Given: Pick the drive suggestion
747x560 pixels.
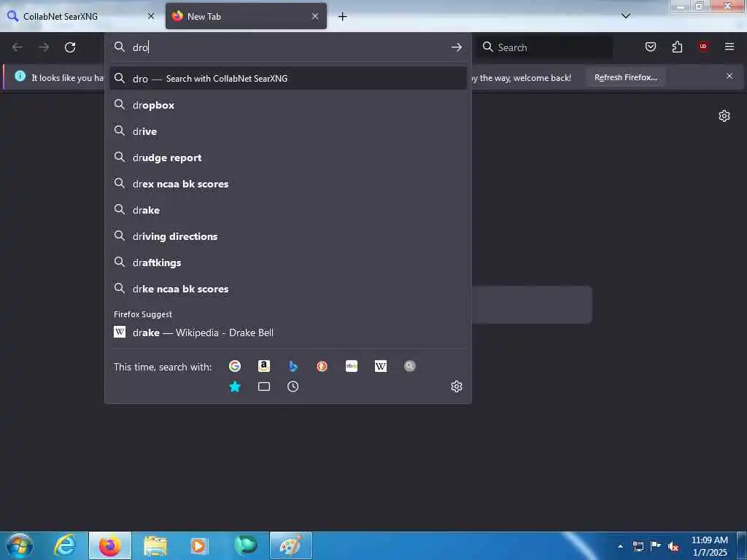Looking at the screenshot, I should click(x=287, y=131).
